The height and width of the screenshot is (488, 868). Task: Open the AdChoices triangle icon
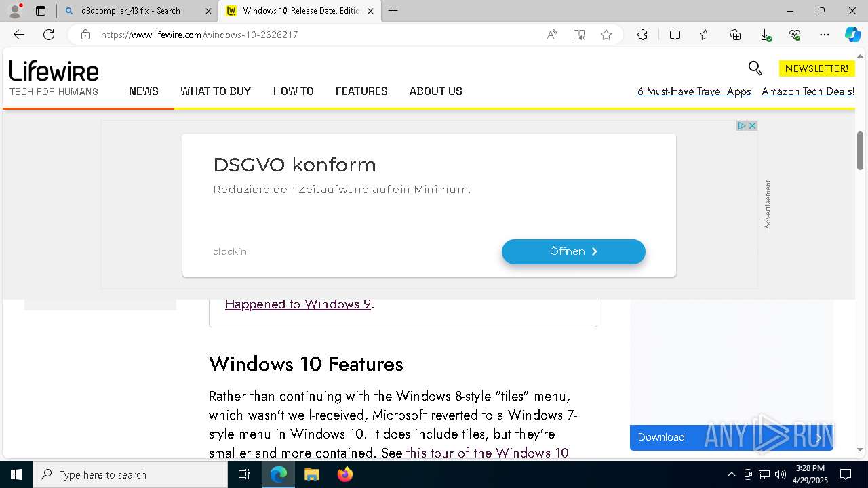coord(742,125)
